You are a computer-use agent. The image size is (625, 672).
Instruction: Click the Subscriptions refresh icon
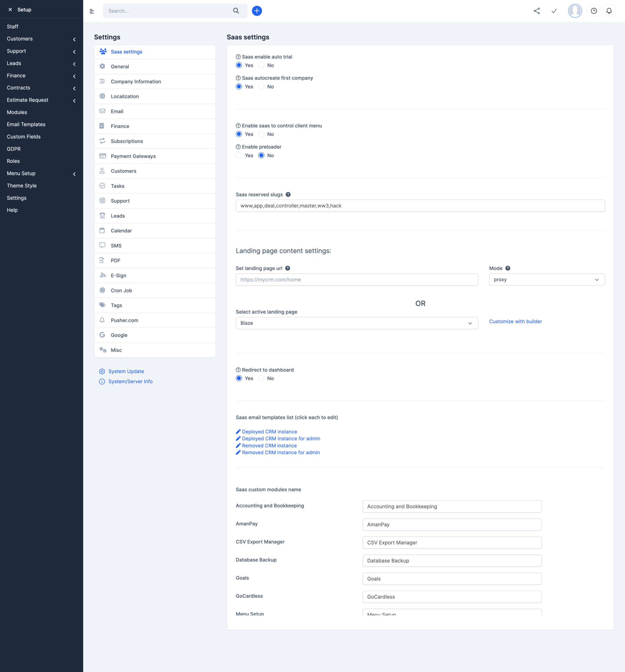(x=102, y=141)
